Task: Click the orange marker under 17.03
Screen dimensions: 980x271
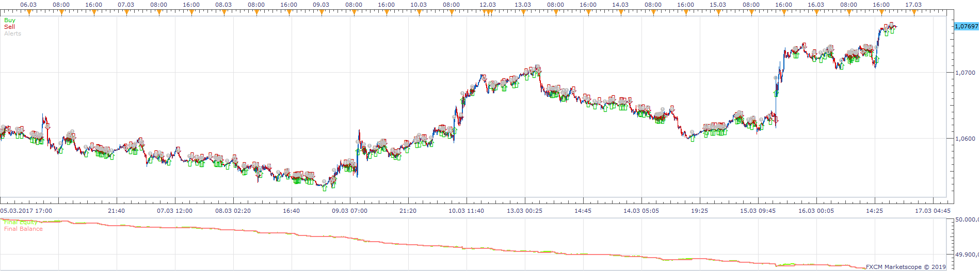Action: click(x=914, y=12)
